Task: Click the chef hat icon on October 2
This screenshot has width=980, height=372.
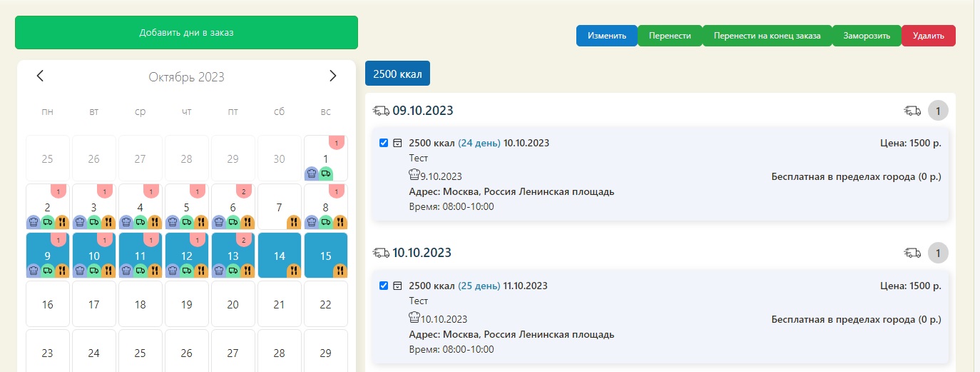Action: pos(34,221)
